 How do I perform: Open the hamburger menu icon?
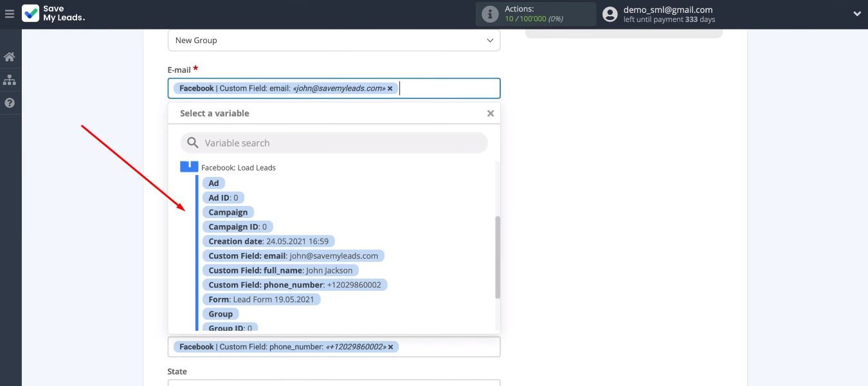point(10,14)
